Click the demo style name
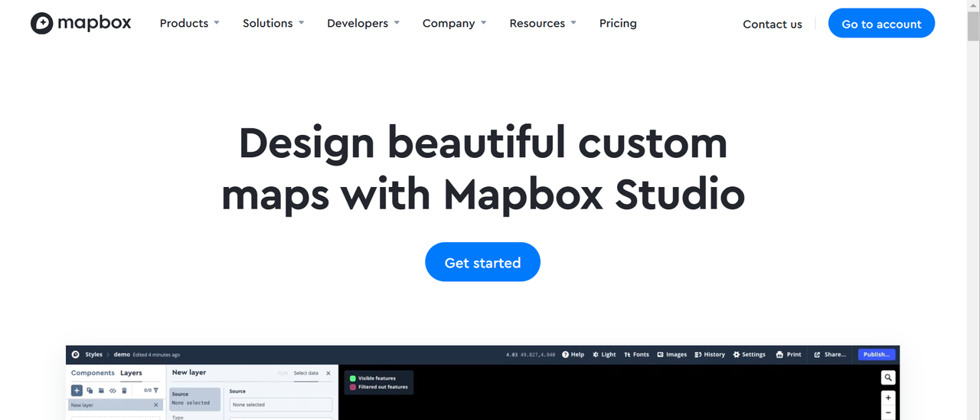The width and height of the screenshot is (980, 420). coord(122,354)
